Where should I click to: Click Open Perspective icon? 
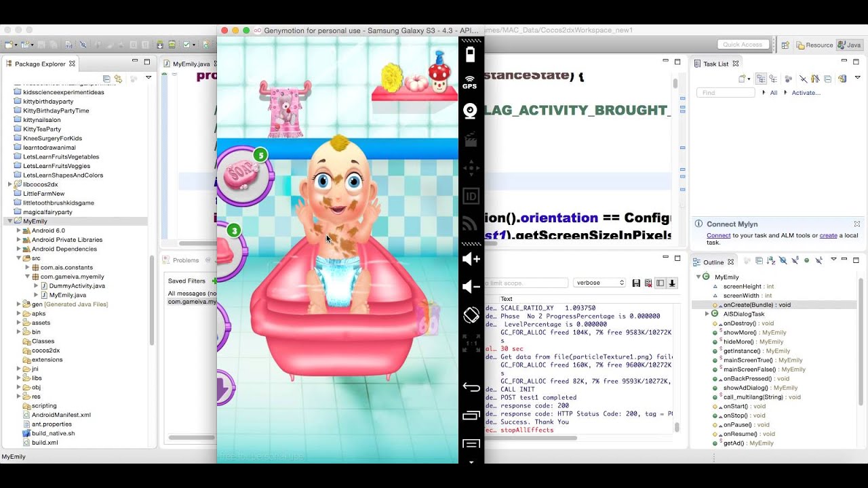click(785, 45)
